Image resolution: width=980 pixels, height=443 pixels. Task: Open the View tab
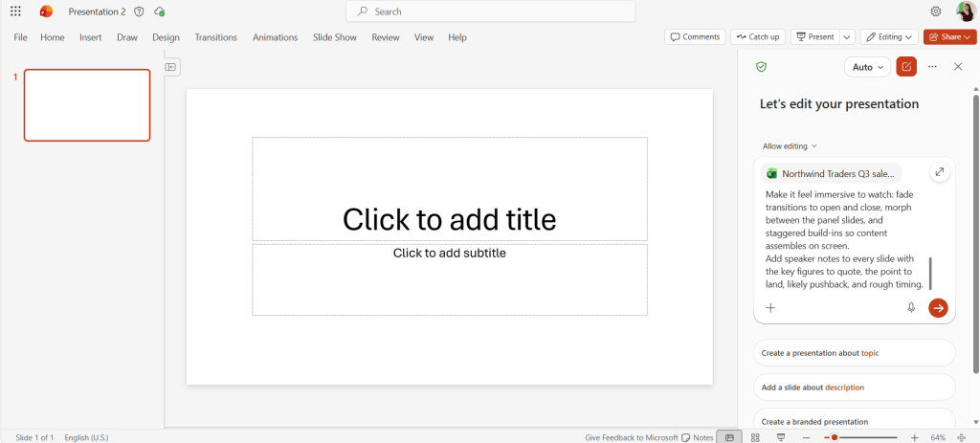424,37
